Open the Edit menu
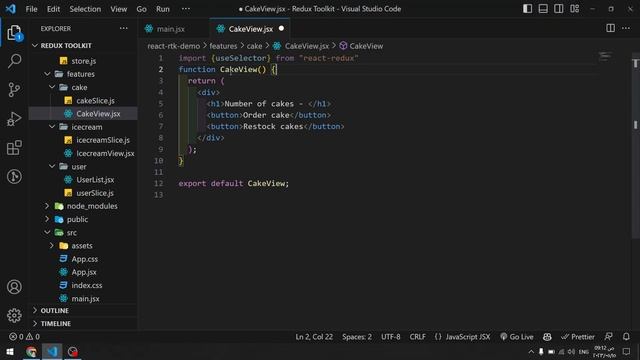 (x=53, y=9)
